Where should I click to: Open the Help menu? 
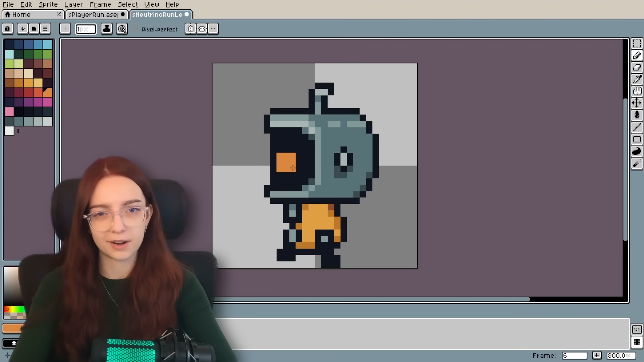pyautogui.click(x=172, y=4)
